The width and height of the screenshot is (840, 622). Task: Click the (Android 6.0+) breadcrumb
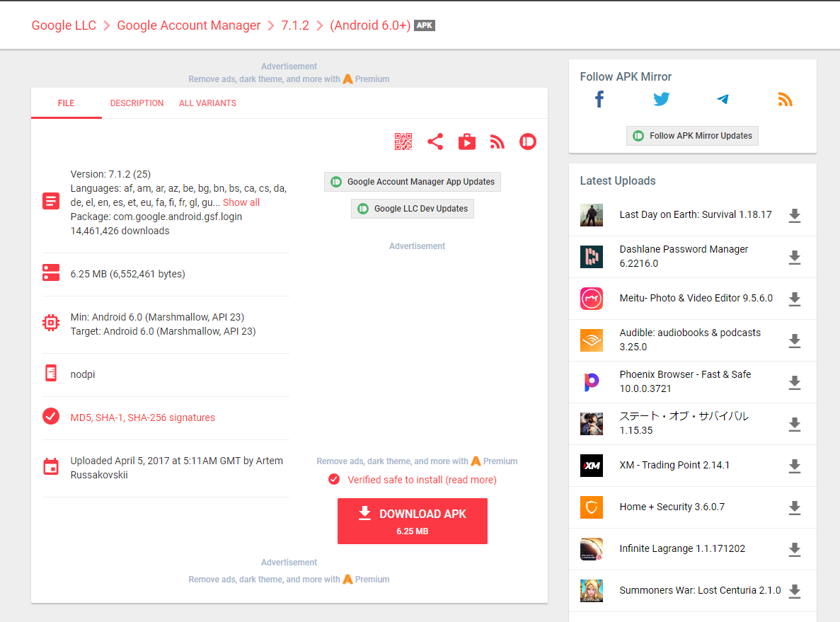pyautogui.click(x=370, y=25)
